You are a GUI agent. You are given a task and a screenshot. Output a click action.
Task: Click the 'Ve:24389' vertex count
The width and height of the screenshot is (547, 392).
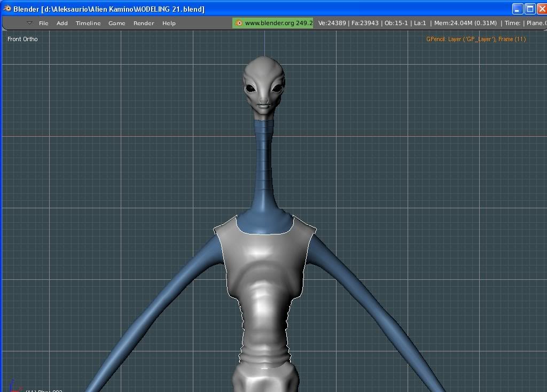tap(332, 23)
